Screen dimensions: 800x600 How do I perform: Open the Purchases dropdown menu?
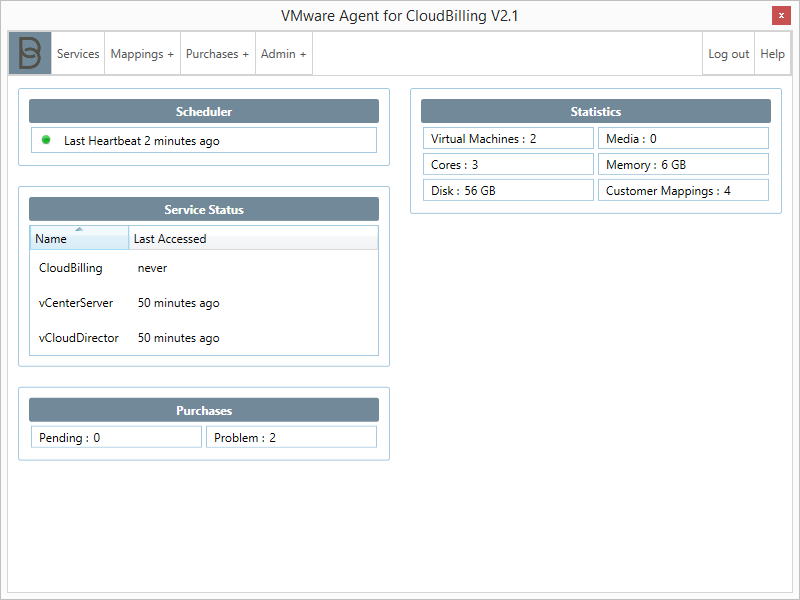(x=216, y=53)
